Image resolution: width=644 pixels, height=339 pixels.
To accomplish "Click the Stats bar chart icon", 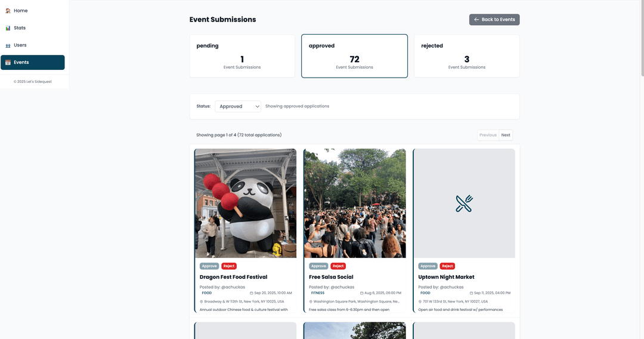I will pyautogui.click(x=8, y=28).
